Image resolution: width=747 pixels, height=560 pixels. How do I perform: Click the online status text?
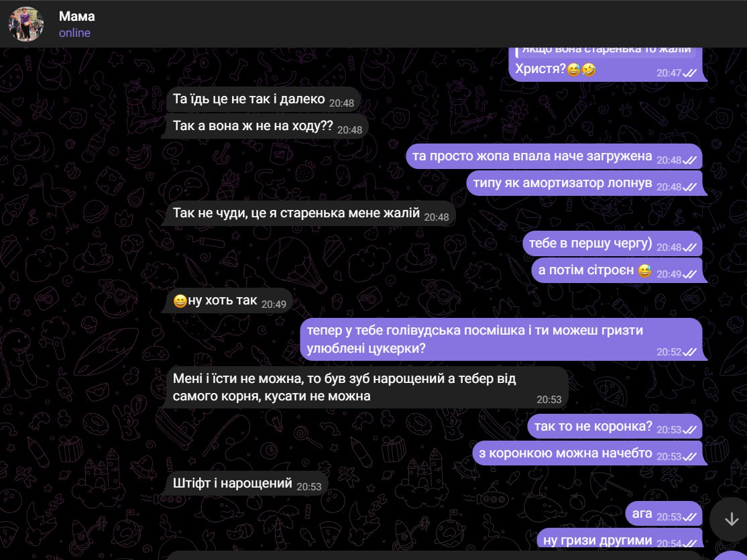click(x=75, y=33)
